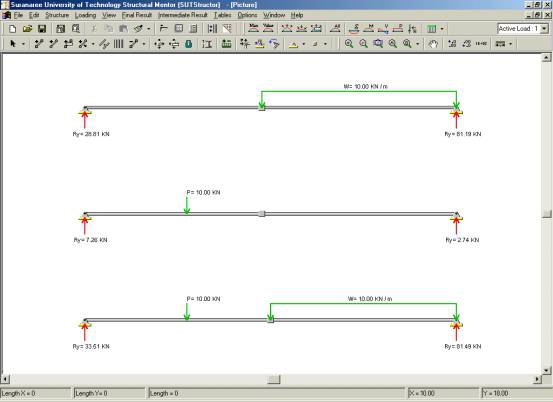Screen dimensions: 553x402
Task: Open the View menu
Action: pyautogui.click(x=109, y=15)
